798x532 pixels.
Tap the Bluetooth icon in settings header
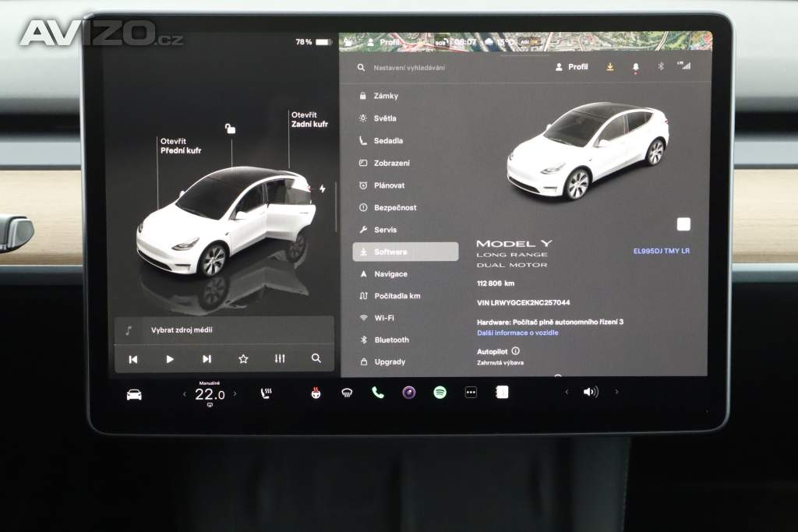pyautogui.click(x=661, y=66)
